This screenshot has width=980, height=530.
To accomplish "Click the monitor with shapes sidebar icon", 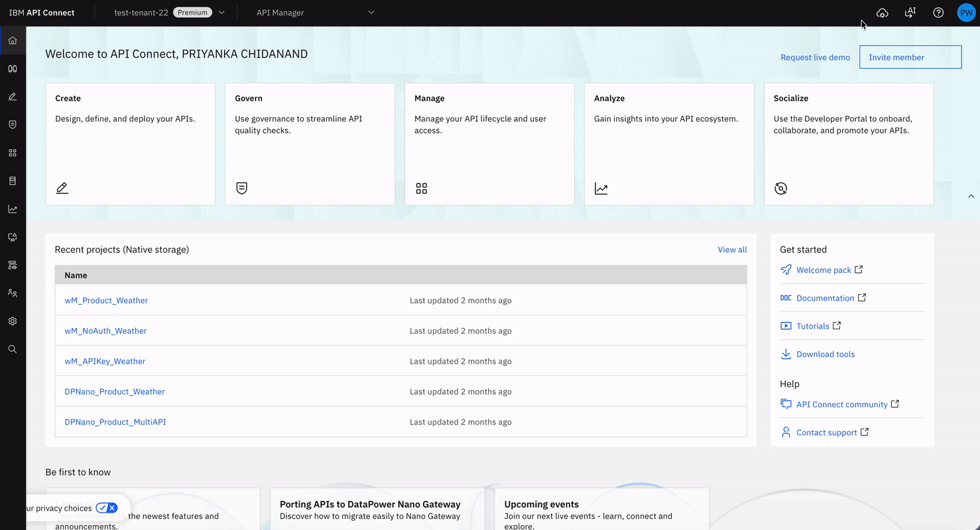I will (13, 237).
